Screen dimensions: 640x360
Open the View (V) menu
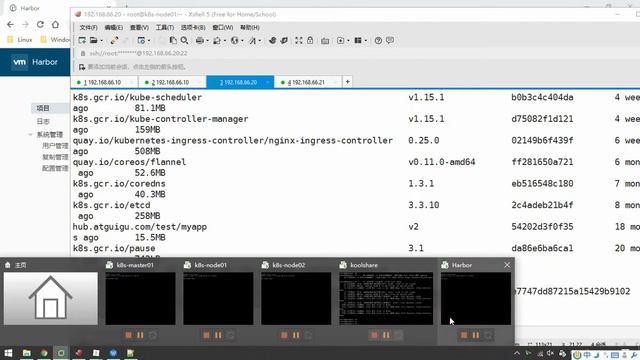pos(139,27)
